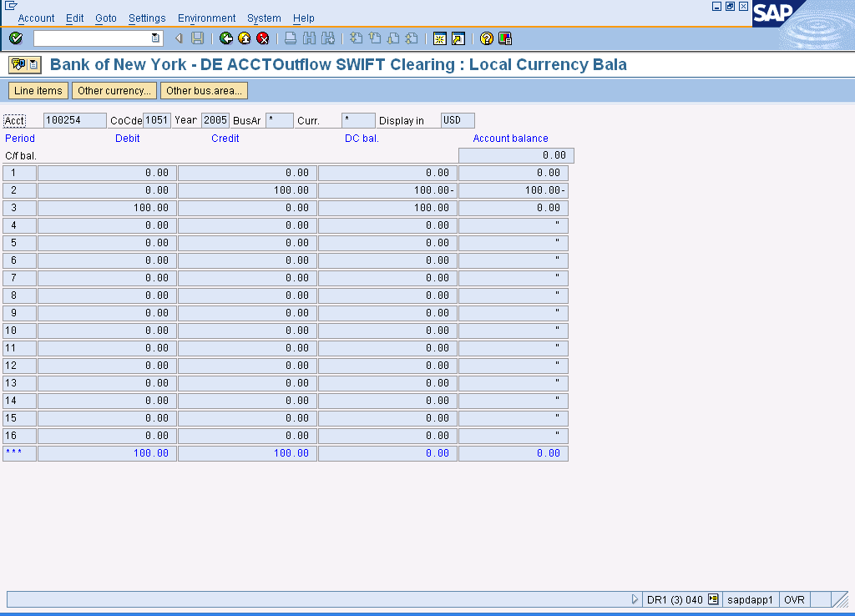Viewport: 855px width, 616px height.
Task: Click the Other bus.area... button
Action: click(204, 90)
